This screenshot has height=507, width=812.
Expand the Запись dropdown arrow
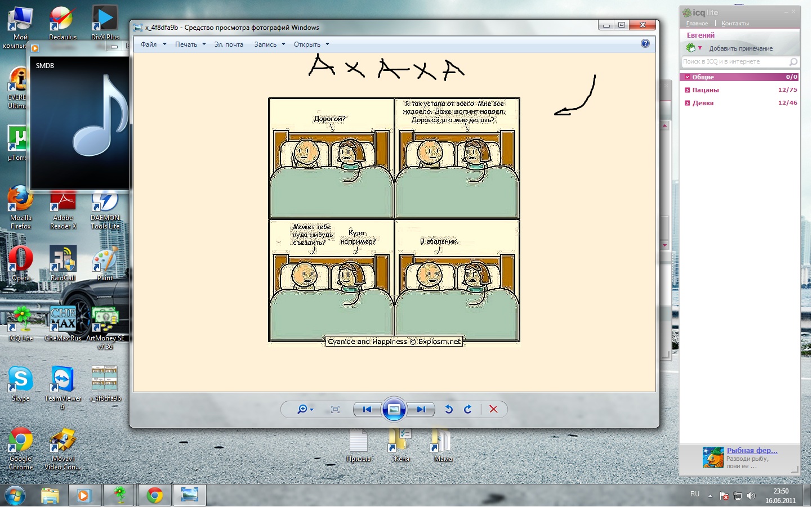pyautogui.click(x=283, y=44)
